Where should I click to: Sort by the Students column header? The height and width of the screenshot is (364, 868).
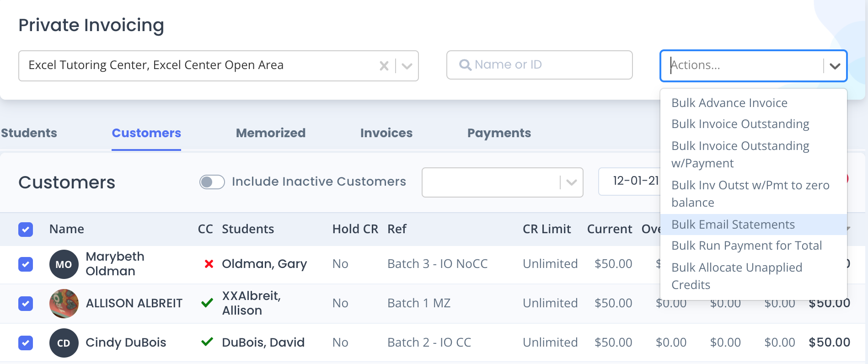pos(248,229)
